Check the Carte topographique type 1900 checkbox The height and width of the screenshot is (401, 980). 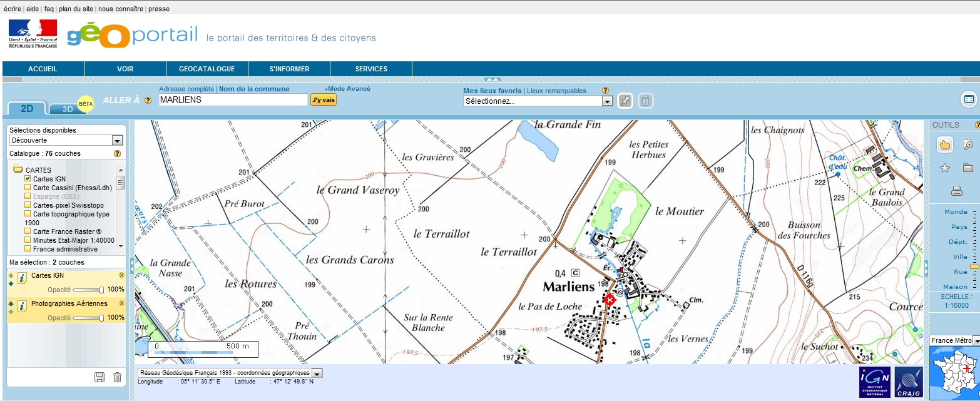pos(28,214)
